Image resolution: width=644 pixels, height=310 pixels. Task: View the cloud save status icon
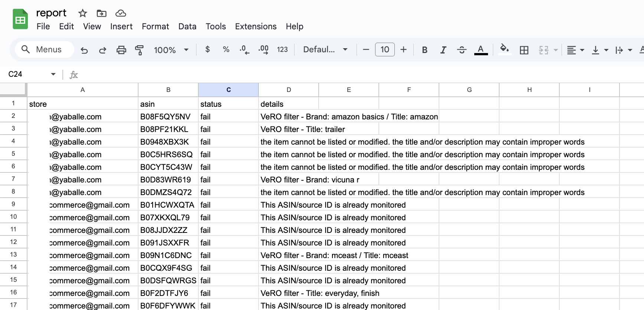click(x=121, y=13)
